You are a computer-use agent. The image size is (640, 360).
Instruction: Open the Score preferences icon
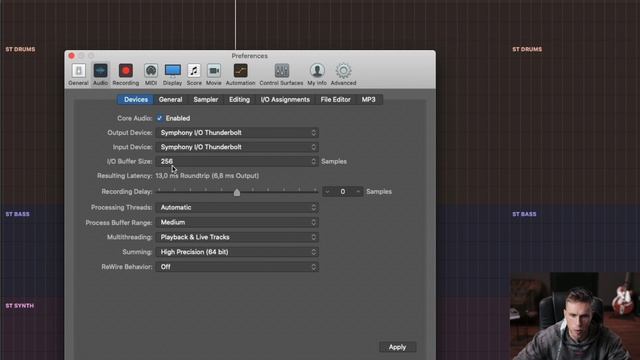click(x=194, y=74)
